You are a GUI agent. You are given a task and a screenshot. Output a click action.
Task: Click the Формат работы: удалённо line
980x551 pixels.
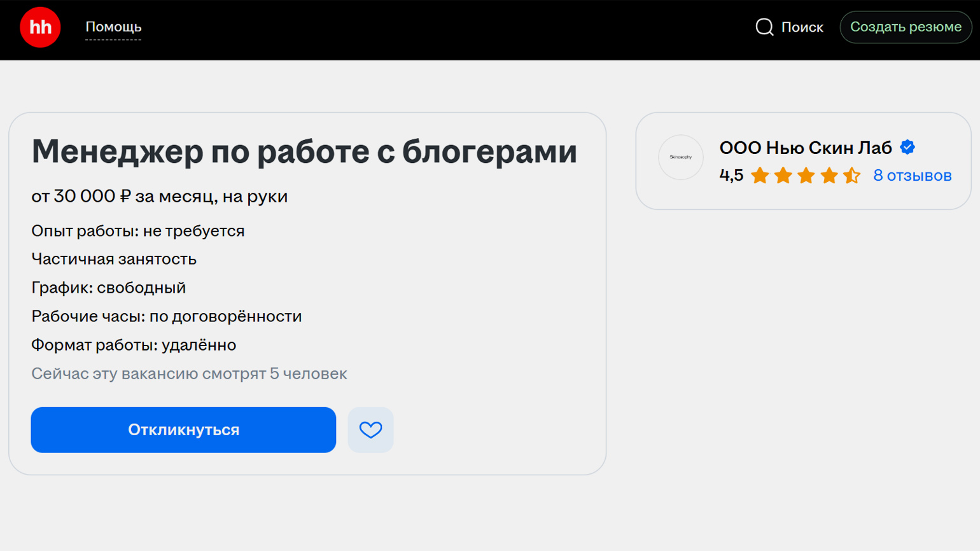coord(134,345)
